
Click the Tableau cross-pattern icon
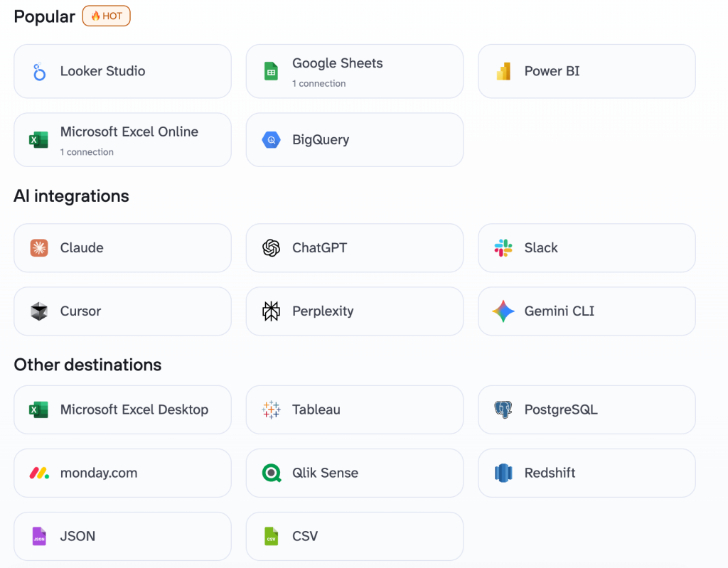click(271, 409)
